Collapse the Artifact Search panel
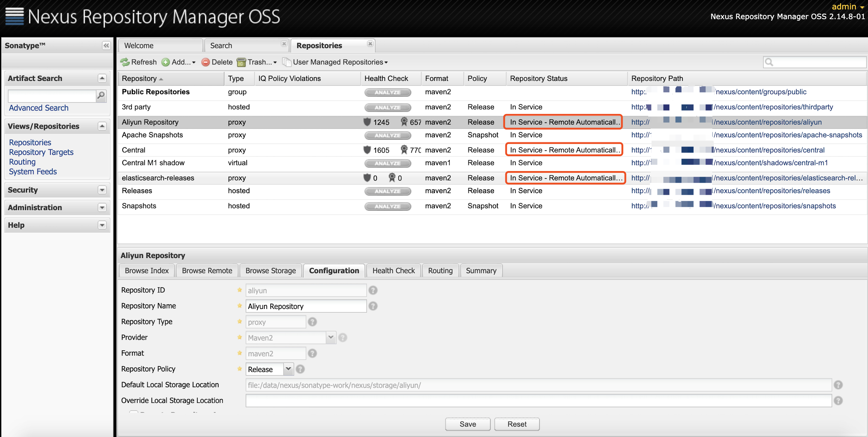The image size is (868, 437). click(x=102, y=78)
